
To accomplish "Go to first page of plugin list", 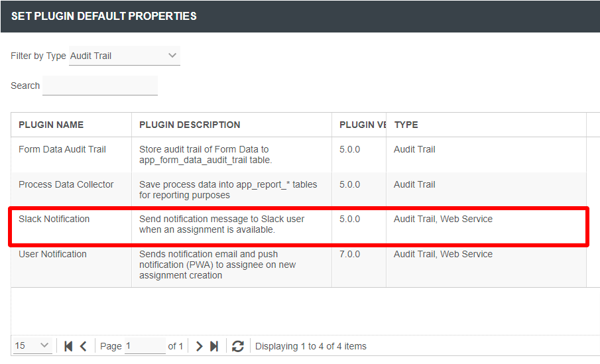I will pyautogui.click(x=68, y=346).
